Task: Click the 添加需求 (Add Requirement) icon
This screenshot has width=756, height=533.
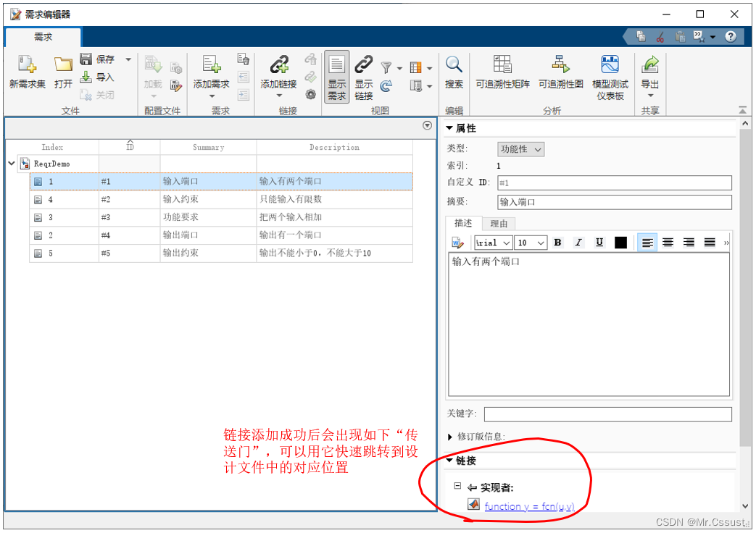Action: pos(211,66)
